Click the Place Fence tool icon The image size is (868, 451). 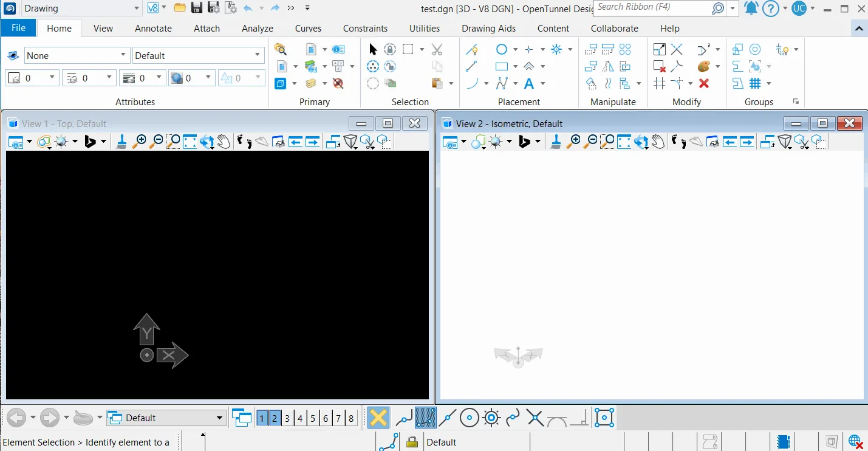point(408,49)
